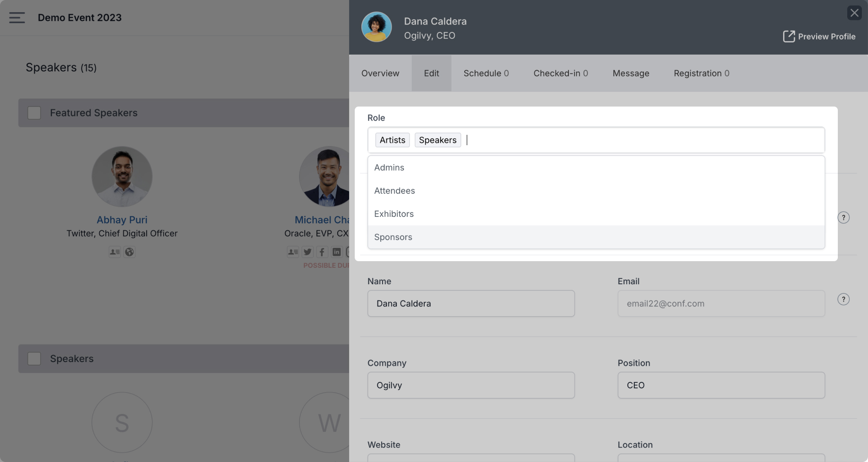Close the Dana Caldera panel
Screen dimensions: 868x462
(854, 13)
